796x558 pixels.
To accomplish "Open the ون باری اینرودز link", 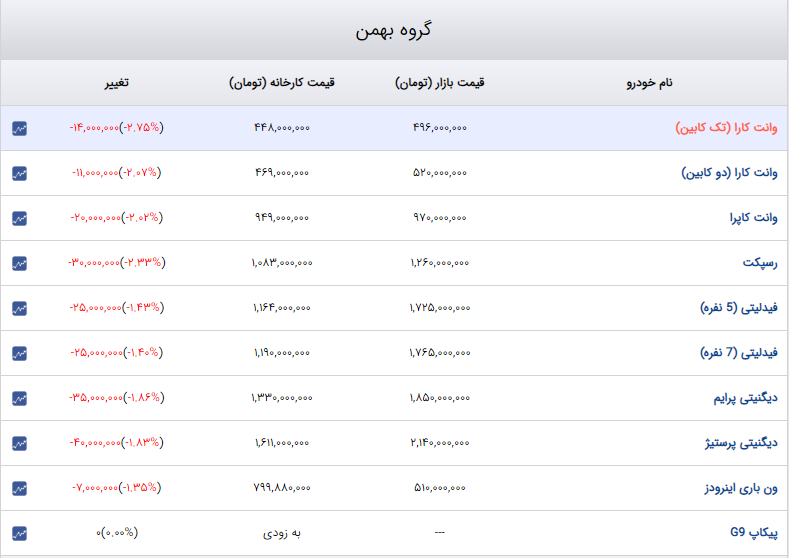I will [741, 488].
